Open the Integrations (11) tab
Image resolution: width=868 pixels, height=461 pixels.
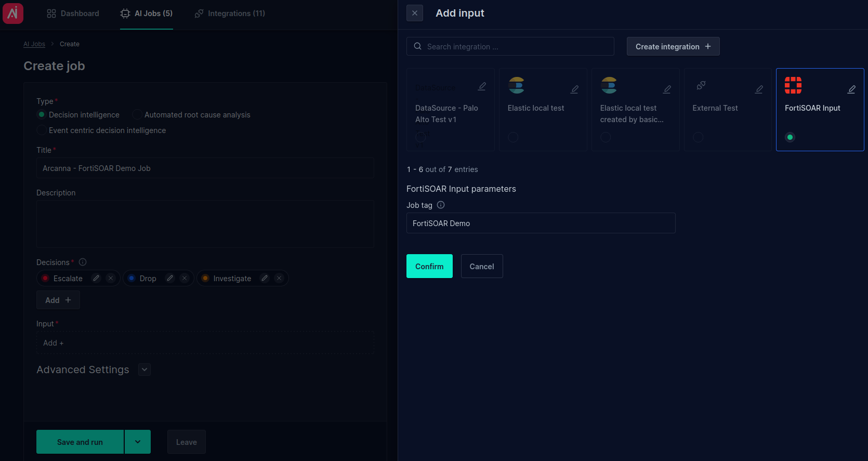pos(230,14)
